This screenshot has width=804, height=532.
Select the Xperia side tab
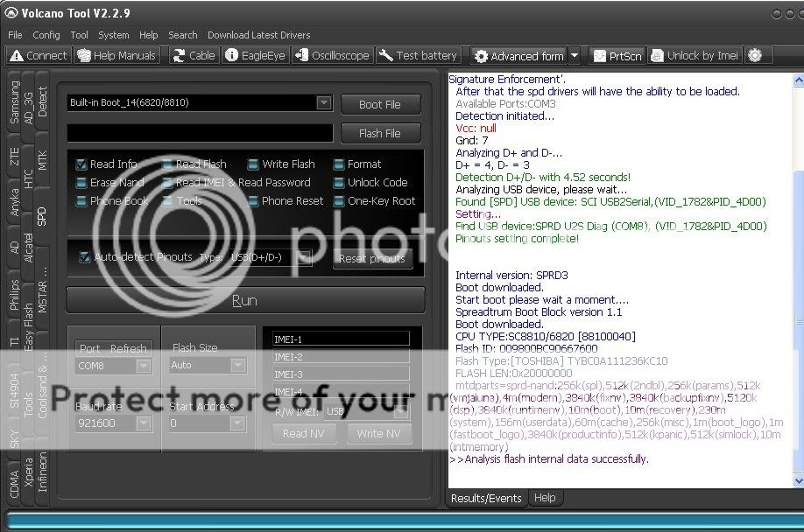(x=28, y=472)
